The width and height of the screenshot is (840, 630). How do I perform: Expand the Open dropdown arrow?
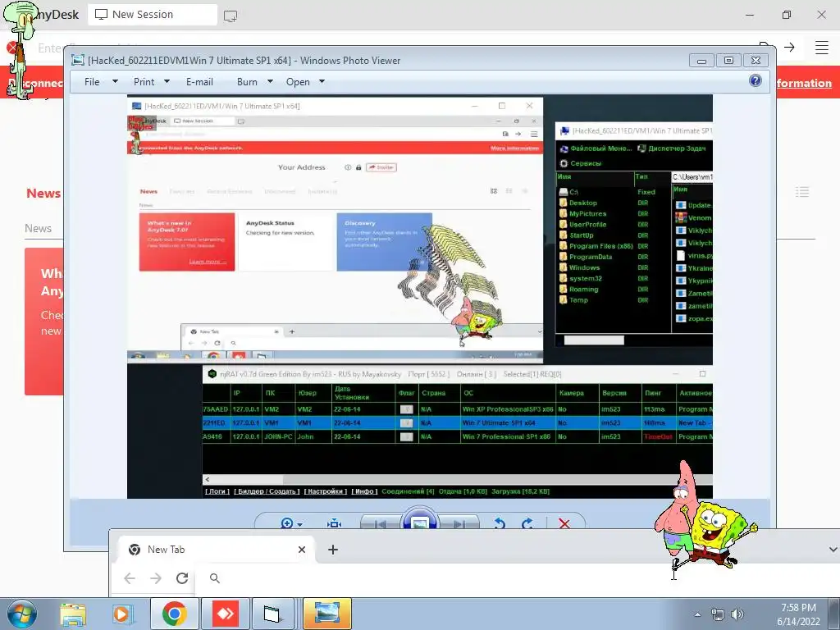pyautogui.click(x=322, y=81)
